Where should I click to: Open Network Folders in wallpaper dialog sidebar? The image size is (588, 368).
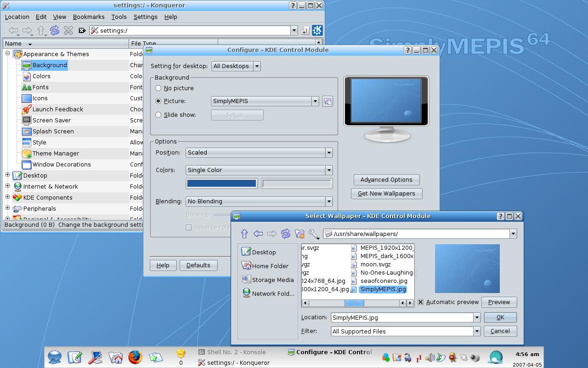click(x=268, y=293)
